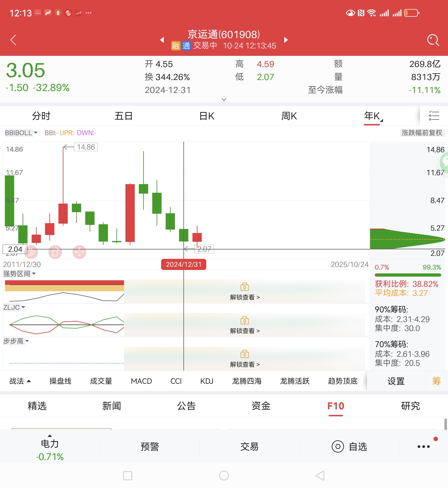
Task: Go to next stock arrow
Action: [286, 40]
